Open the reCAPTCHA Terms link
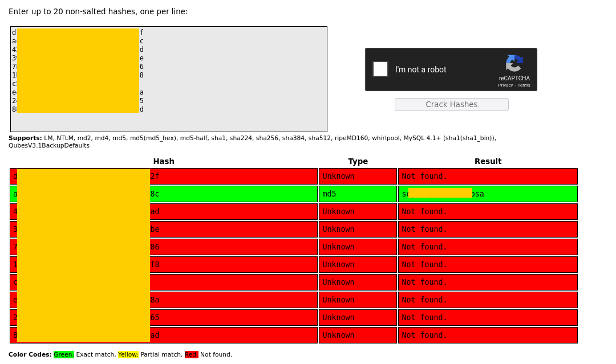Screen dimensions: 616x364 [524, 85]
